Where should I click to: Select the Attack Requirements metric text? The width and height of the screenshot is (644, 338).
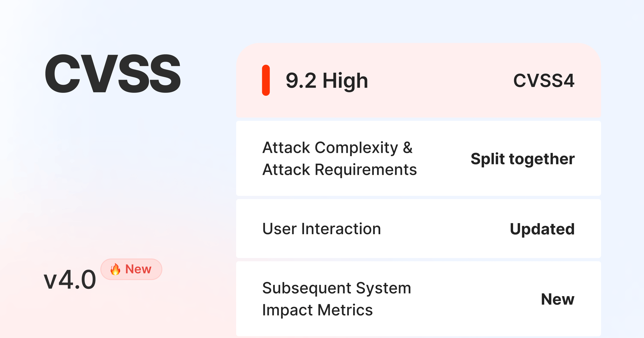[339, 170]
